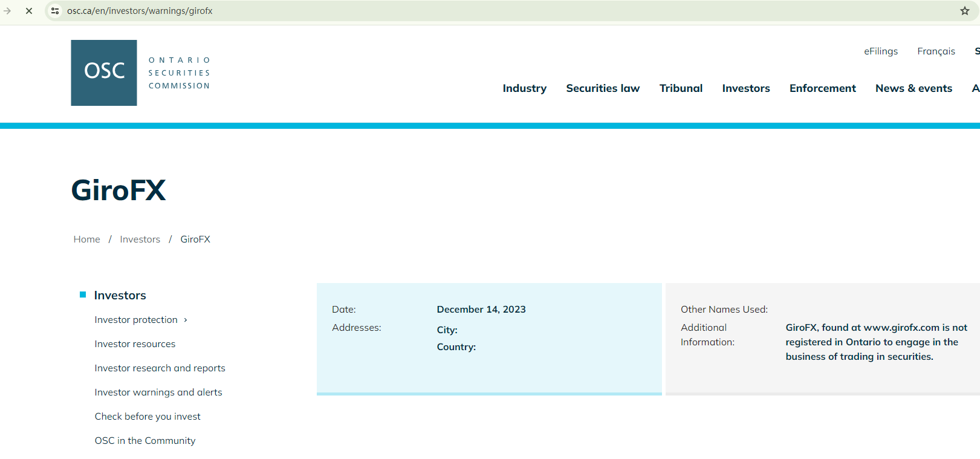
Task: Open Check before you invest link
Action: tap(148, 417)
